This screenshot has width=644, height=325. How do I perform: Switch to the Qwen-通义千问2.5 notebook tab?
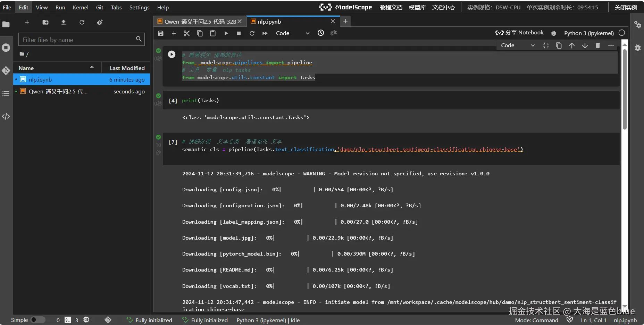pos(200,22)
